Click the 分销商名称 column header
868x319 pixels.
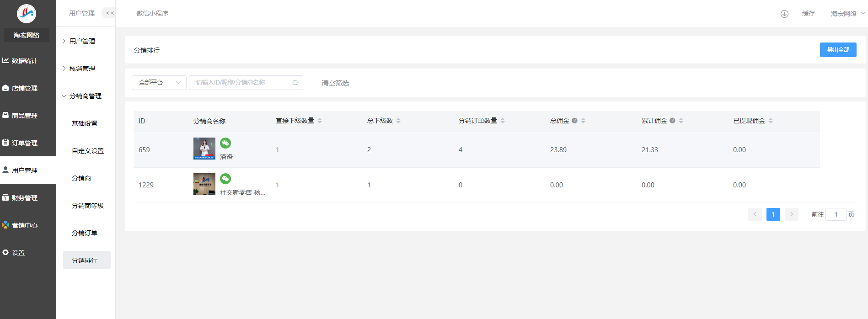coord(209,121)
